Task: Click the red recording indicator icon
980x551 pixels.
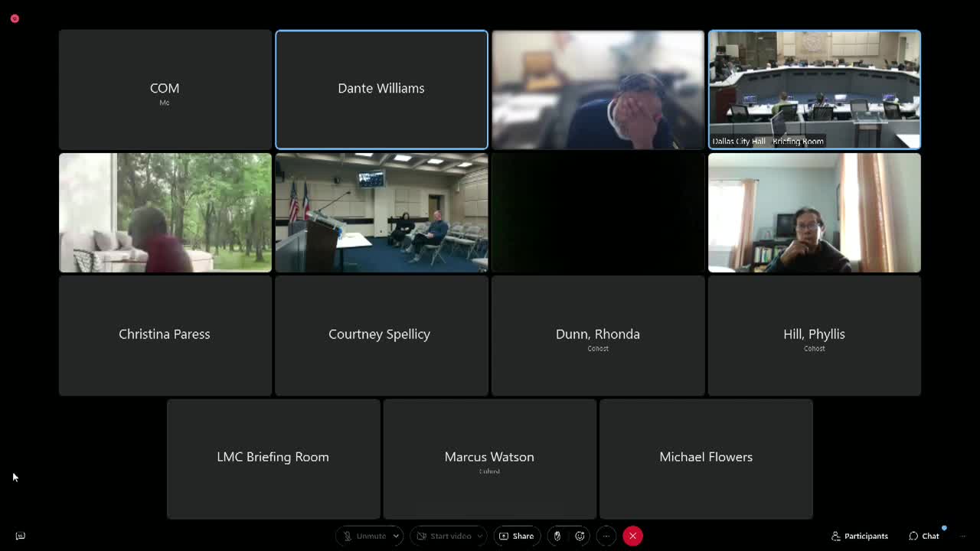Action: 15,18
